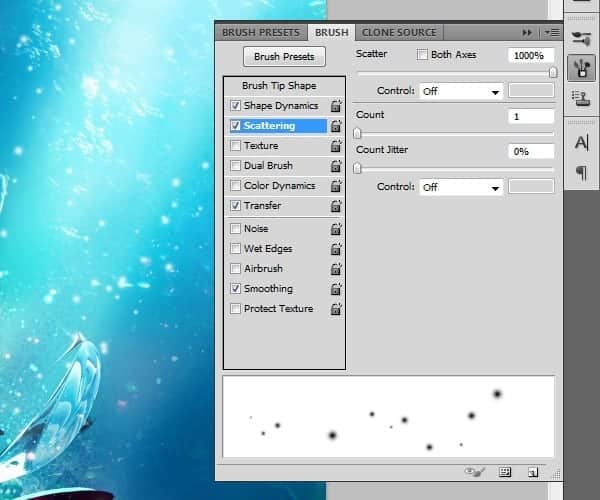Click the create new brush icon
This screenshot has height=500, width=600.
[533, 472]
